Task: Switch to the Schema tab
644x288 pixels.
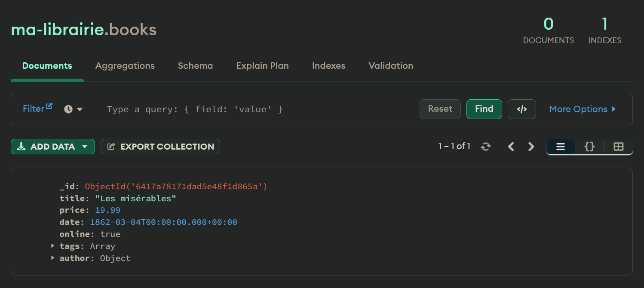Action: pyautogui.click(x=195, y=66)
